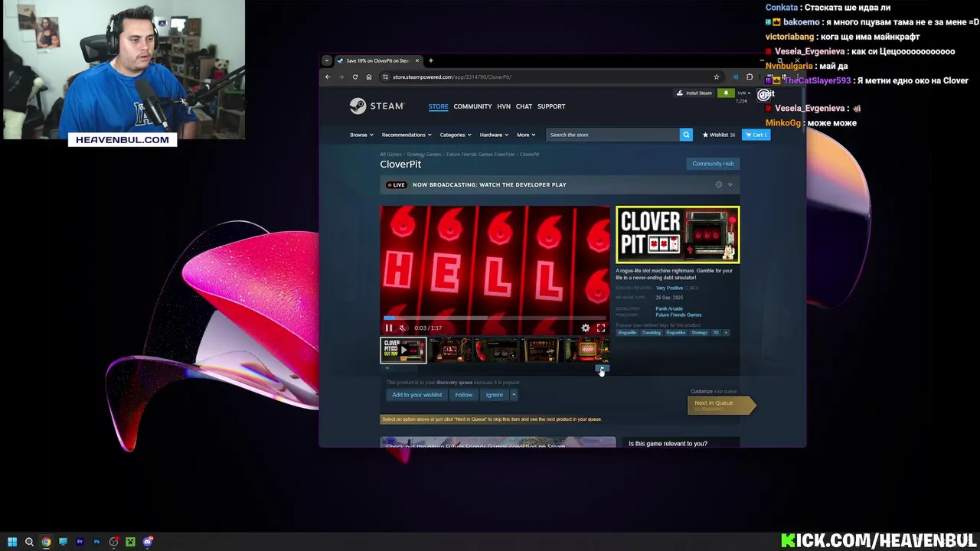Click Install Steam button
980x551 pixels.
pyautogui.click(x=694, y=93)
